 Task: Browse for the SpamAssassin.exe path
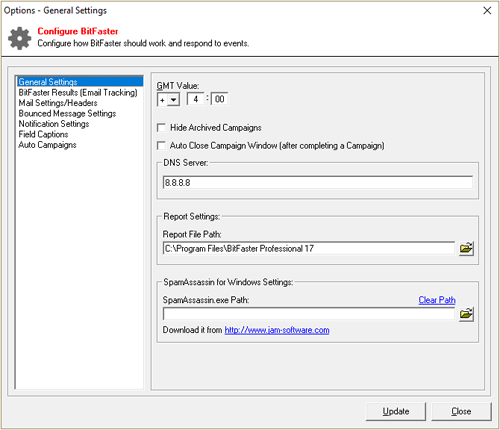coord(466,314)
